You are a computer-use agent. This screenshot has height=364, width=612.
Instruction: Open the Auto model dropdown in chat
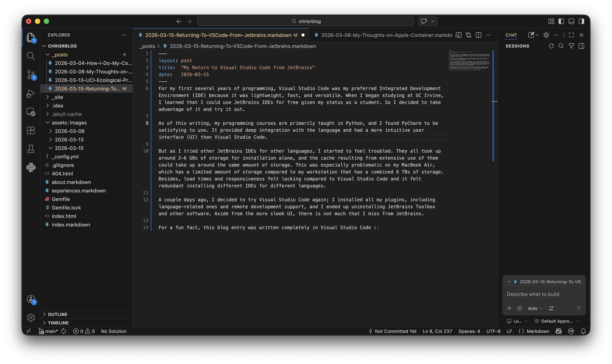535,308
